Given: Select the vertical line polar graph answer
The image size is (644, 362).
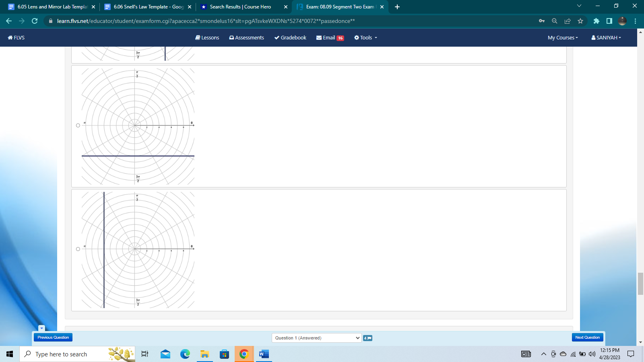Looking at the screenshot, I should click(78, 249).
